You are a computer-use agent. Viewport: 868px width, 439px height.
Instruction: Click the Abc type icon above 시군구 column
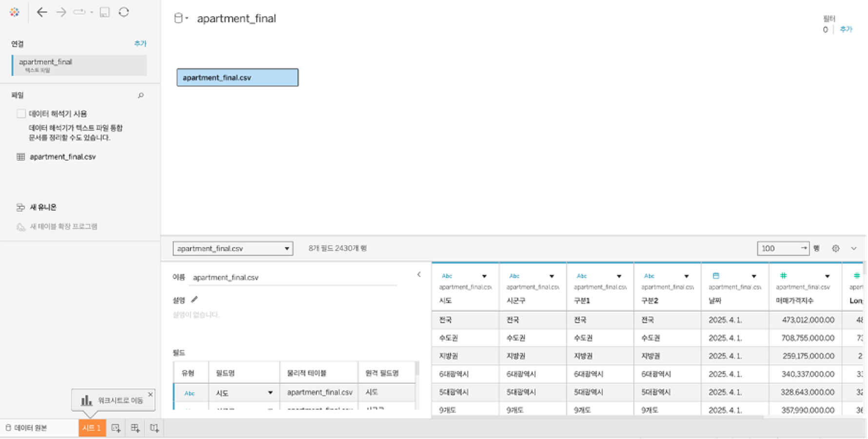(514, 276)
